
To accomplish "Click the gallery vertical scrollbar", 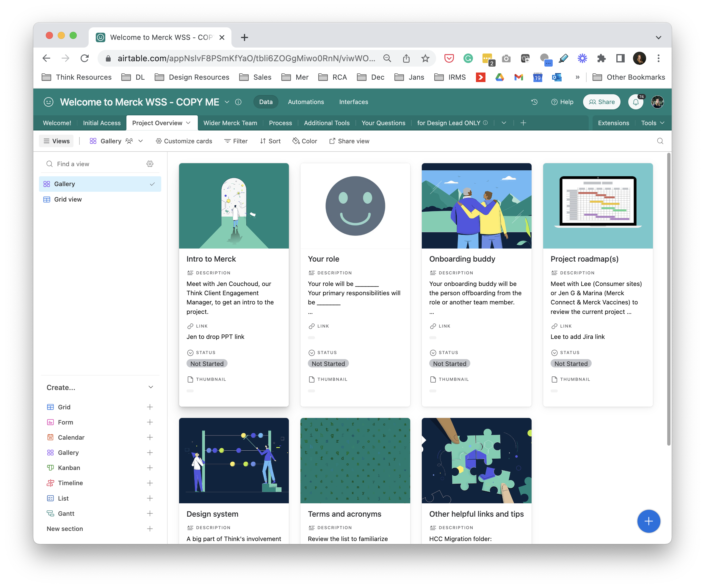I will click(669, 298).
